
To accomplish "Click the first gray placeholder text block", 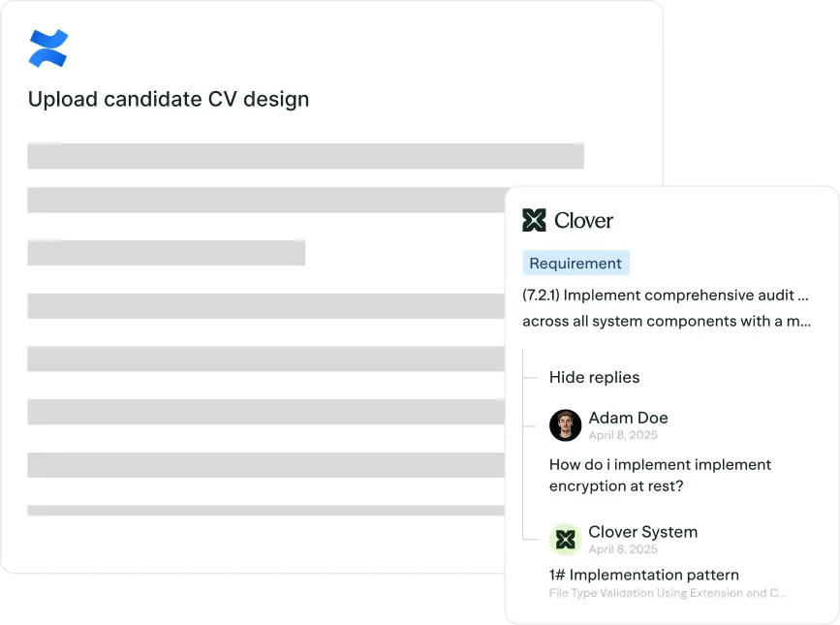I will point(306,155).
